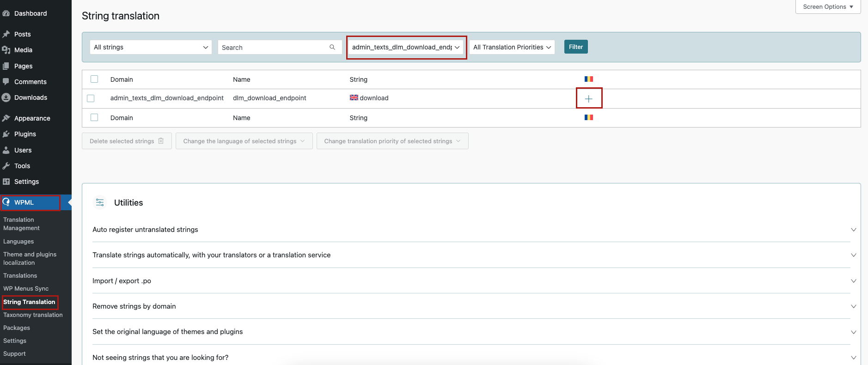Open Screen Options panel

click(828, 6)
